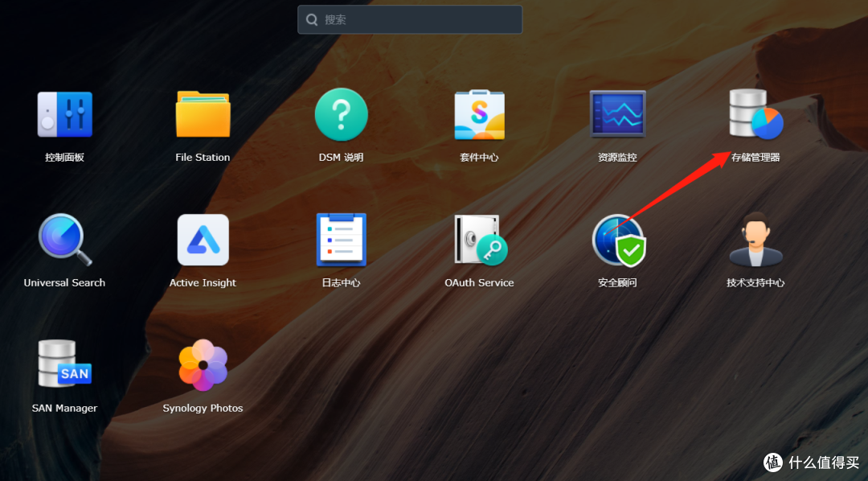Open the 控制面板 control panel icon
This screenshot has width=868, height=481.
point(64,114)
